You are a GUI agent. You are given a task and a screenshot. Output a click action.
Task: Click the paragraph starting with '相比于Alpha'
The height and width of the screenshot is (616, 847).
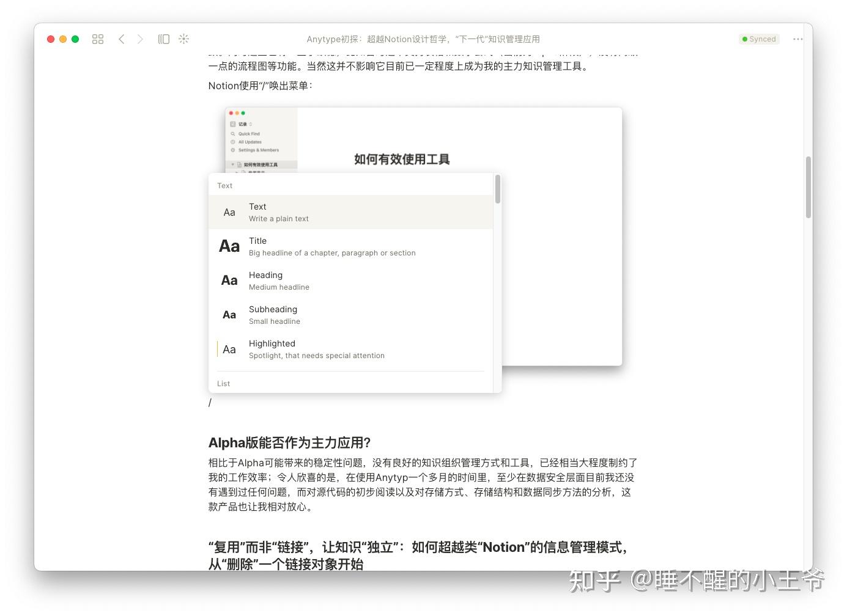(423, 485)
